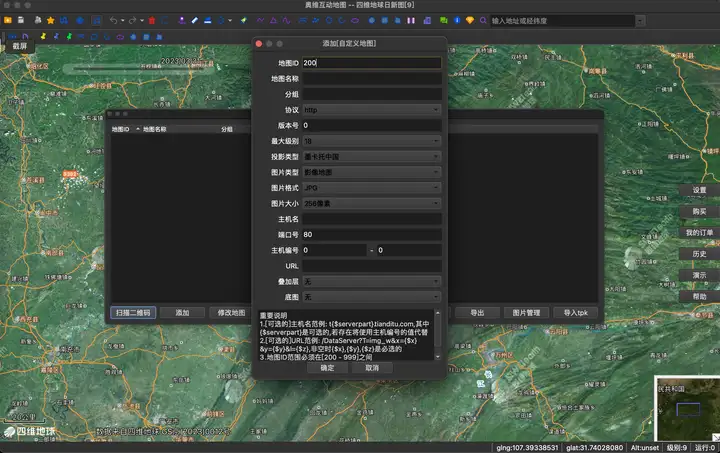Open 帮助 in side menu

[x=699, y=296]
